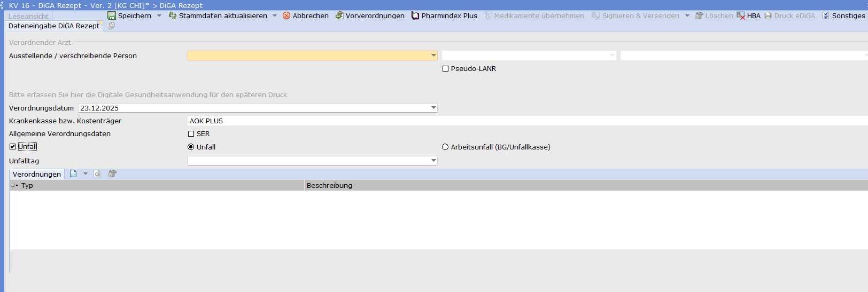Expand the Stammdaten aktualisieren dropdown arrow
This screenshot has width=868, height=292.
275,15
